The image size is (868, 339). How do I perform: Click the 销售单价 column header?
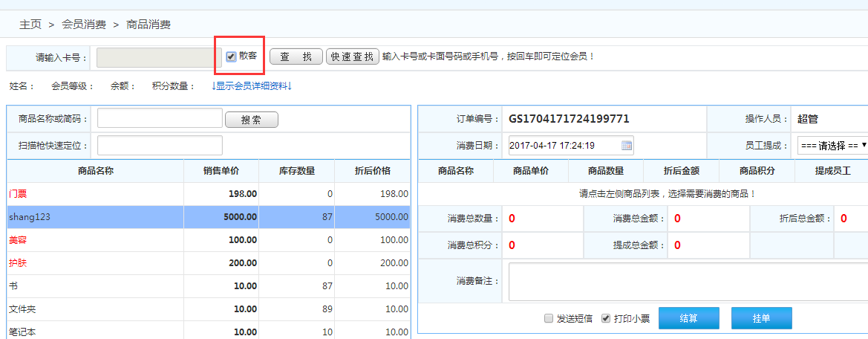[221, 171]
